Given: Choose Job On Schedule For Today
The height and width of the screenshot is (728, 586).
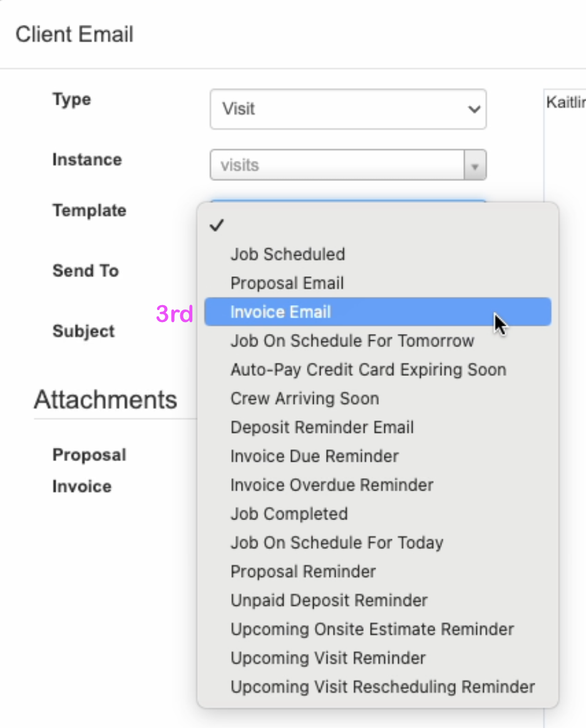Looking at the screenshot, I should [x=336, y=543].
